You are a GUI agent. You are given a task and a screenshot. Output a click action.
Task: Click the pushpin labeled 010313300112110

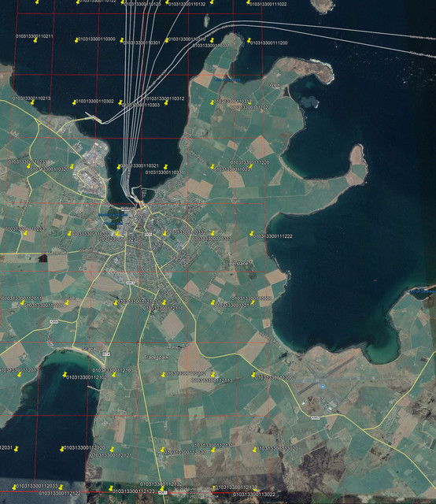click(164, 302)
